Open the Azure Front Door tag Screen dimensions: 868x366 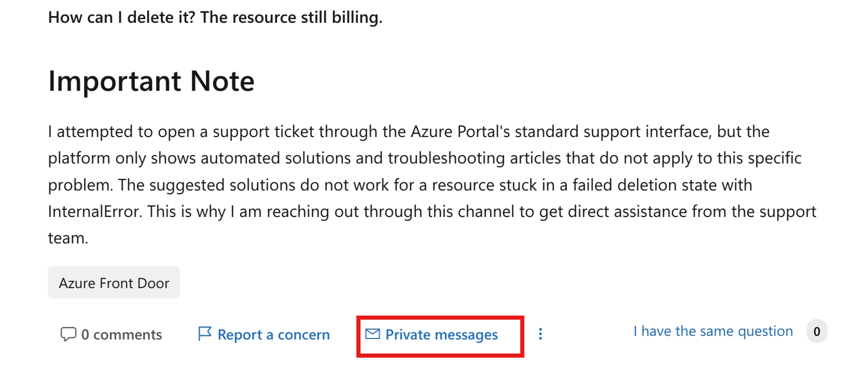coord(114,283)
